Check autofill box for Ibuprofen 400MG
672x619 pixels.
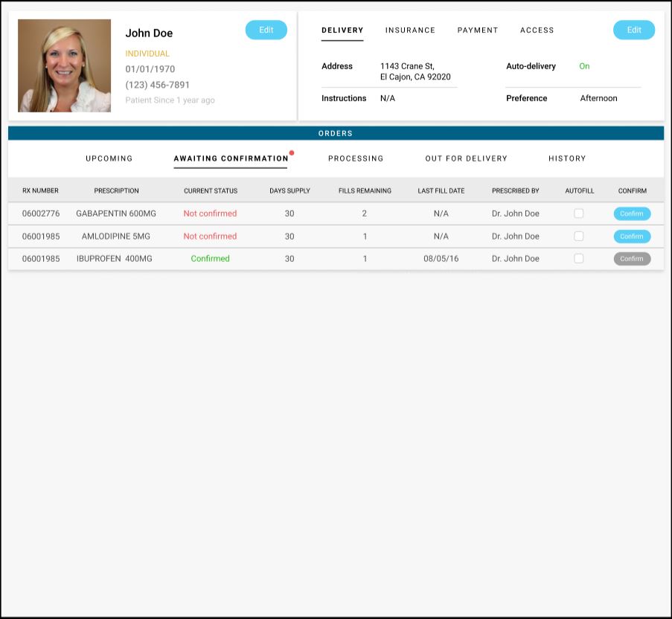coord(579,259)
